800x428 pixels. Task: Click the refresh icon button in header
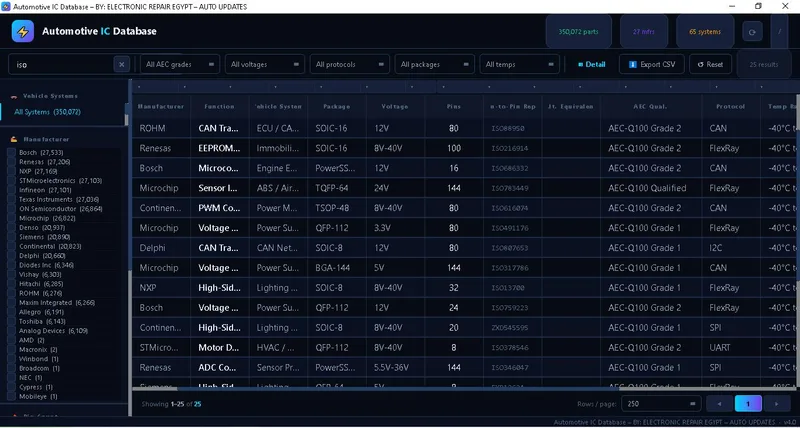(x=752, y=32)
